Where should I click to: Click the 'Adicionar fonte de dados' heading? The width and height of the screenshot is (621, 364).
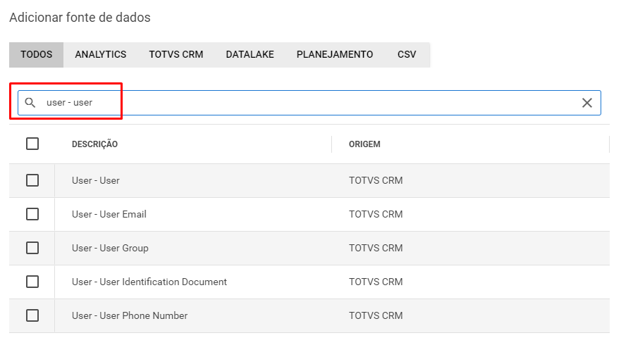pos(80,18)
